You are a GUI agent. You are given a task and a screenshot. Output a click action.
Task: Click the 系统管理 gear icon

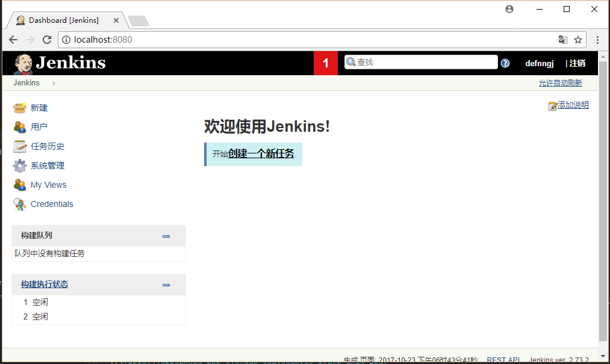point(19,165)
